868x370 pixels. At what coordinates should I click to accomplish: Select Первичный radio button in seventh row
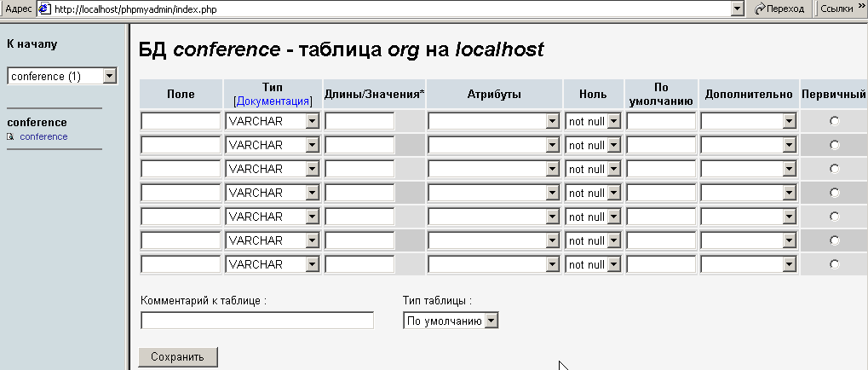[834, 264]
